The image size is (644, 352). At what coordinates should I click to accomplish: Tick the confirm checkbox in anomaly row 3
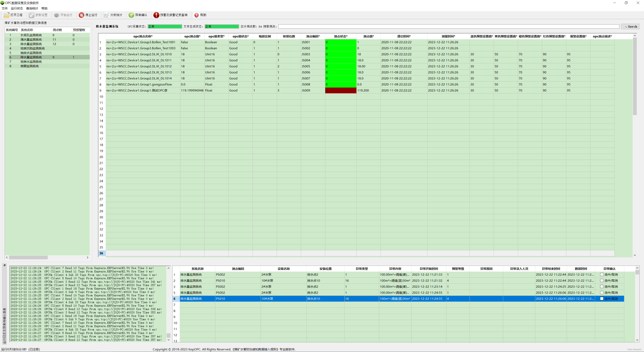(x=602, y=286)
